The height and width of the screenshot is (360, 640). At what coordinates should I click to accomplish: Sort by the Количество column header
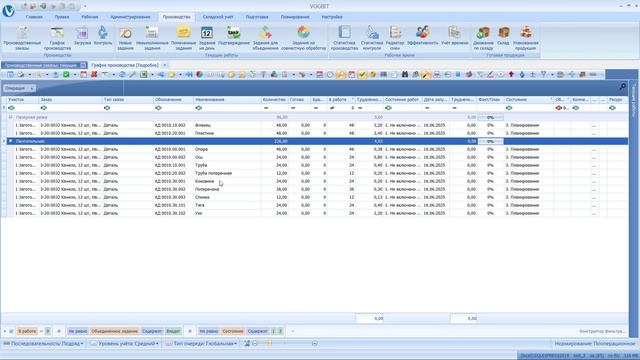274,100
